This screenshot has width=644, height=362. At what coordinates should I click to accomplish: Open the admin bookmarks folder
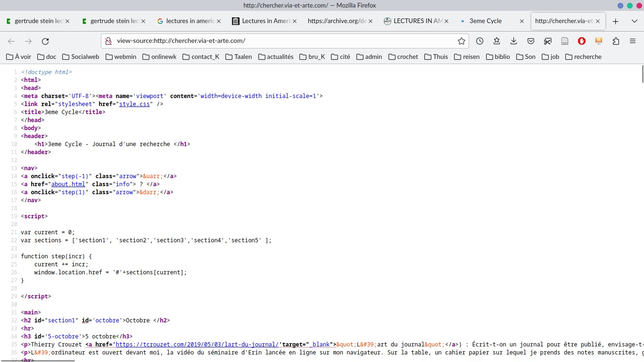[369, 57]
